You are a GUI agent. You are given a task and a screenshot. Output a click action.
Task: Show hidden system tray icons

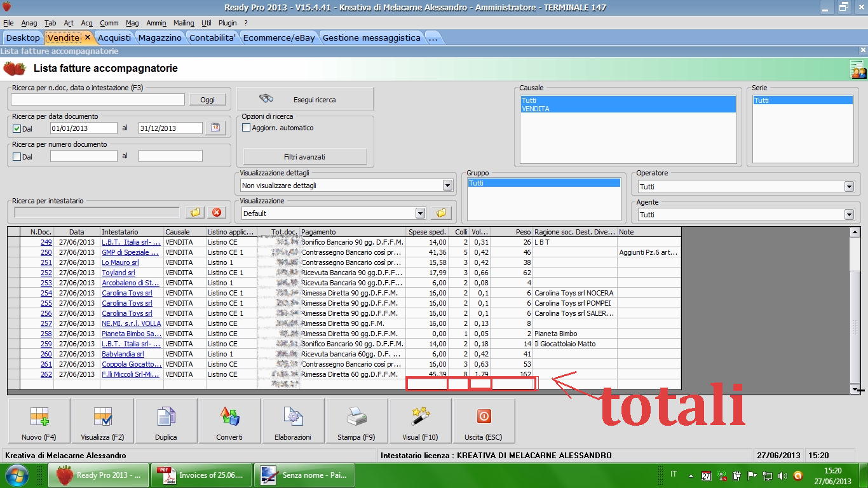(689, 475)
